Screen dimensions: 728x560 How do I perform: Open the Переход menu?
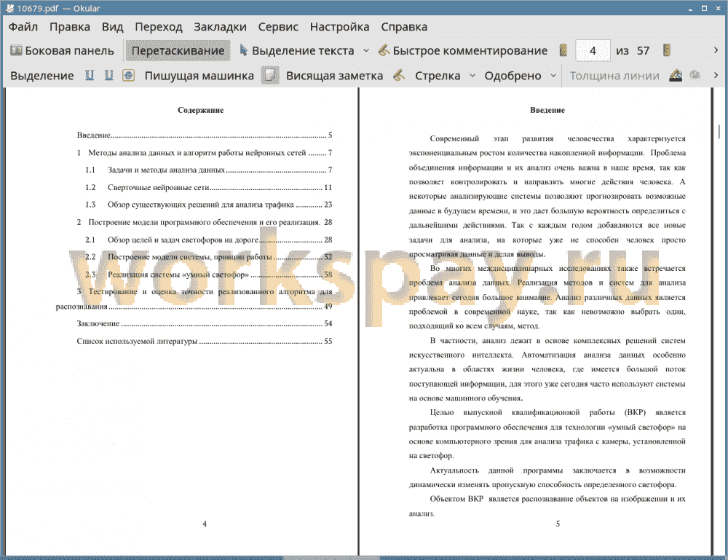pyautogui.click(x=158, y=27)
